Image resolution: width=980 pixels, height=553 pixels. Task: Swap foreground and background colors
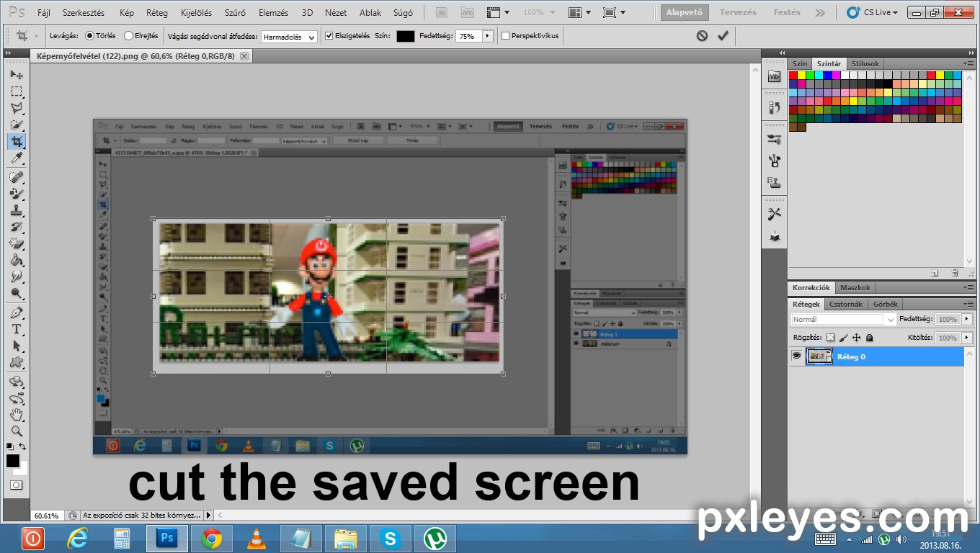[x=23, y=447]
